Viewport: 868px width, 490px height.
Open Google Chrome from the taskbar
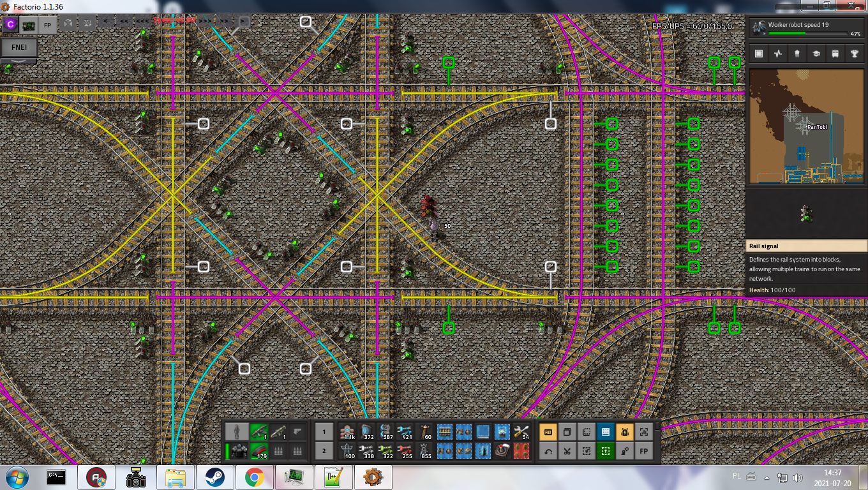click(x=254, y=477)
